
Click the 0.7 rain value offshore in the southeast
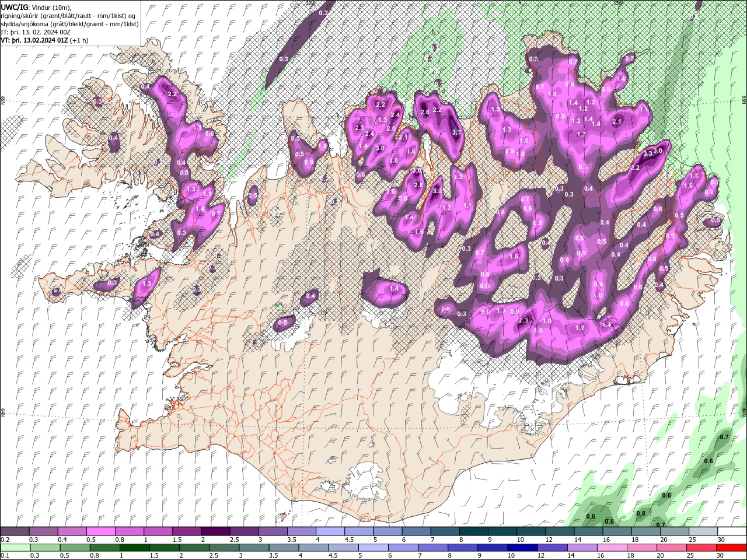tap(724, 437)
